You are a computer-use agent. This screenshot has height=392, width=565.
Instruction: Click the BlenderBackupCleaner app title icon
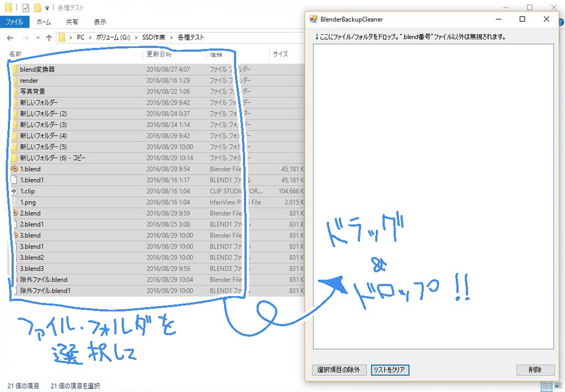click(x=313, y=19)
